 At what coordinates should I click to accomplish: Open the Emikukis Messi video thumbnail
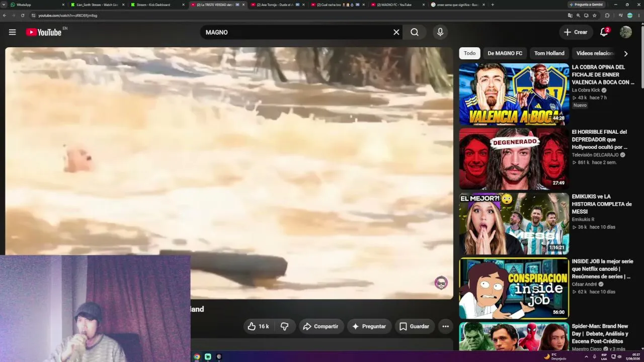pyautogui.click(x=514, y=224)
